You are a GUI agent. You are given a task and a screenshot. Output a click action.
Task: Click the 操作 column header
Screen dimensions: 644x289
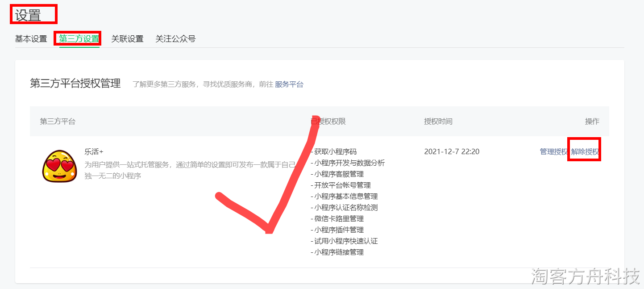click(592, 121)
